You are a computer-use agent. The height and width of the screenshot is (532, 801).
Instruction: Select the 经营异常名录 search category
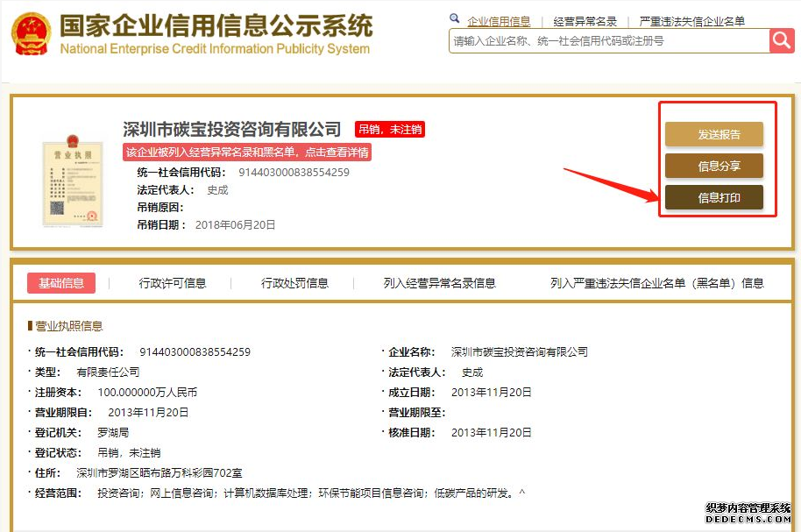coord(585,21)
